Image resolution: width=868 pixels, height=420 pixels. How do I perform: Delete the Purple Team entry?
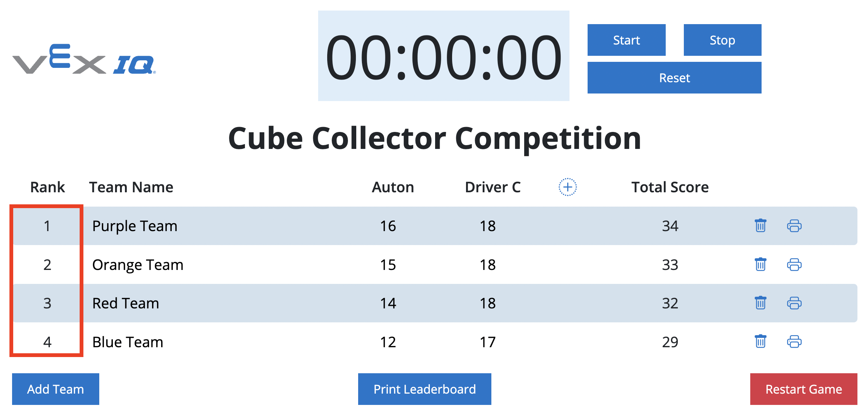pyautogui.click(x=760, y=225)
